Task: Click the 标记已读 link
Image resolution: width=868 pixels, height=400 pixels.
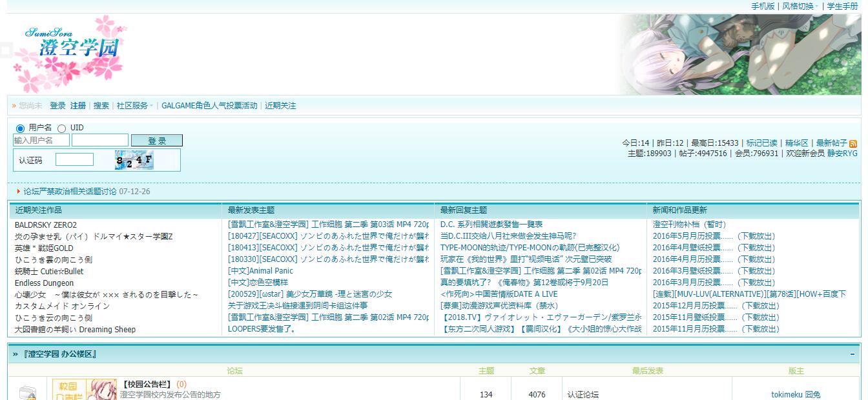Action: coord(762,143)
